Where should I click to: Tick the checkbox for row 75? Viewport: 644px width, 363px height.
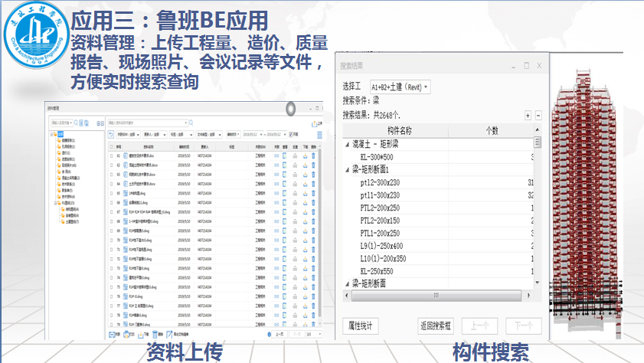pos(111,287)
